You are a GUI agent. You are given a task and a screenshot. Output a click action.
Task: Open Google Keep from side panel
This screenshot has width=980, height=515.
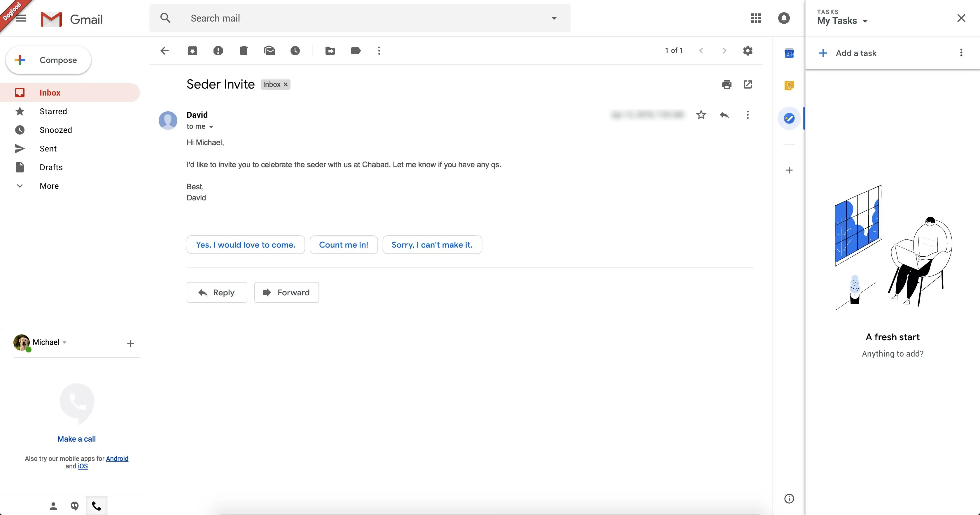tap(789, 86)
